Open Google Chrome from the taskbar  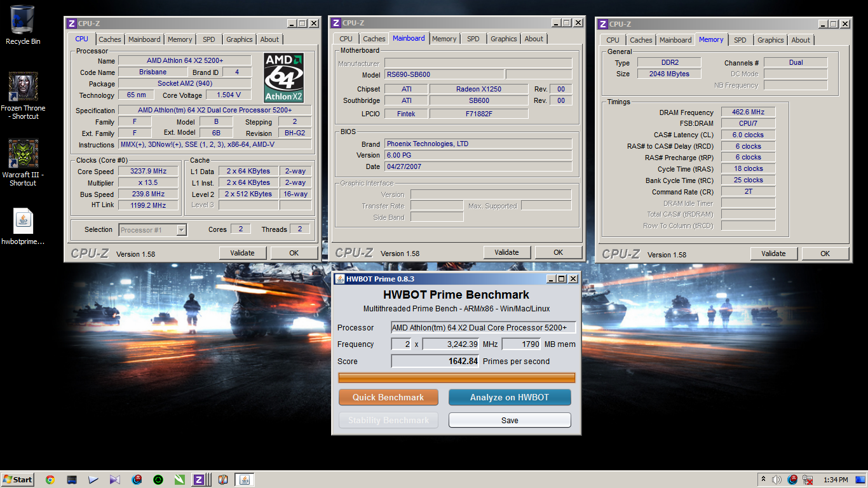click(x=50, y=480)
